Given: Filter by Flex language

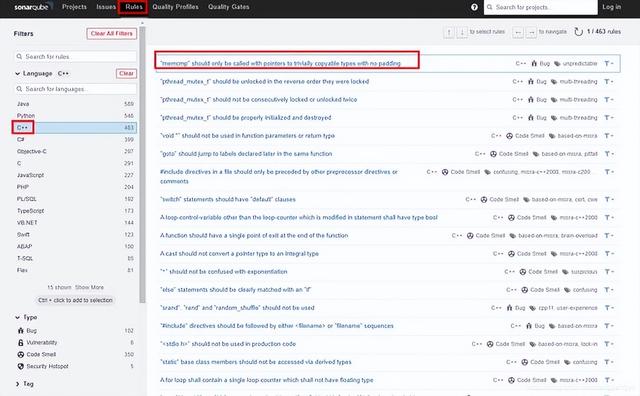Looking at the screenshot, I should tap(75, 270).
